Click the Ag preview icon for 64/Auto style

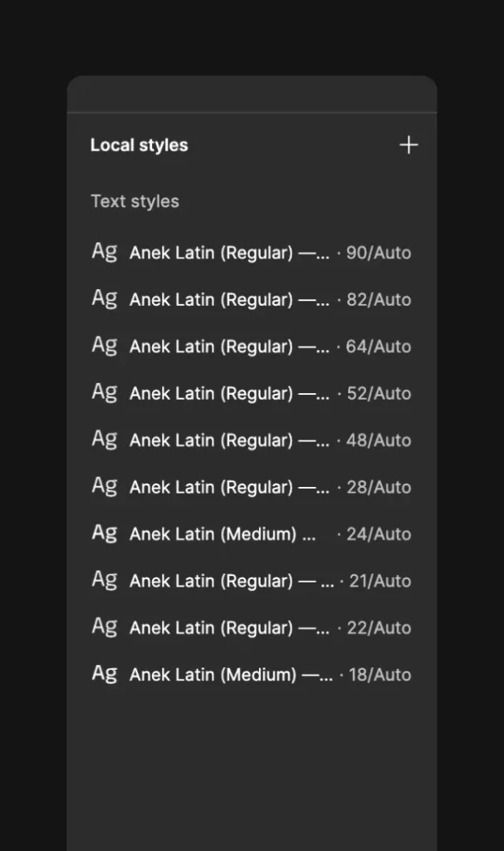click(x=105, y=346)
